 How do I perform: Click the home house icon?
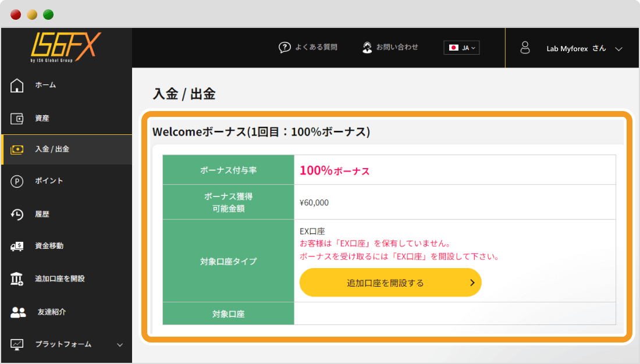17,85
